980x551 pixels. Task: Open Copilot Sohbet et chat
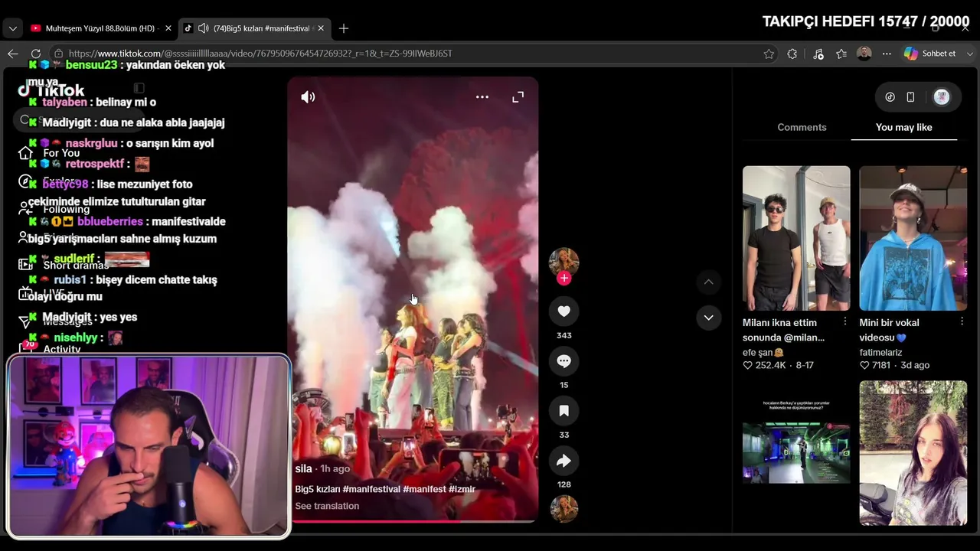coord(930,54)
